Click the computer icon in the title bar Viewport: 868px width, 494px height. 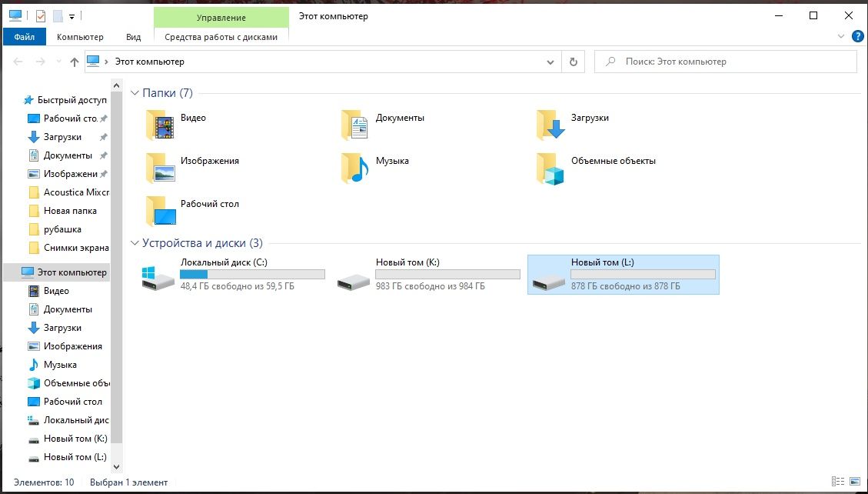15,16
